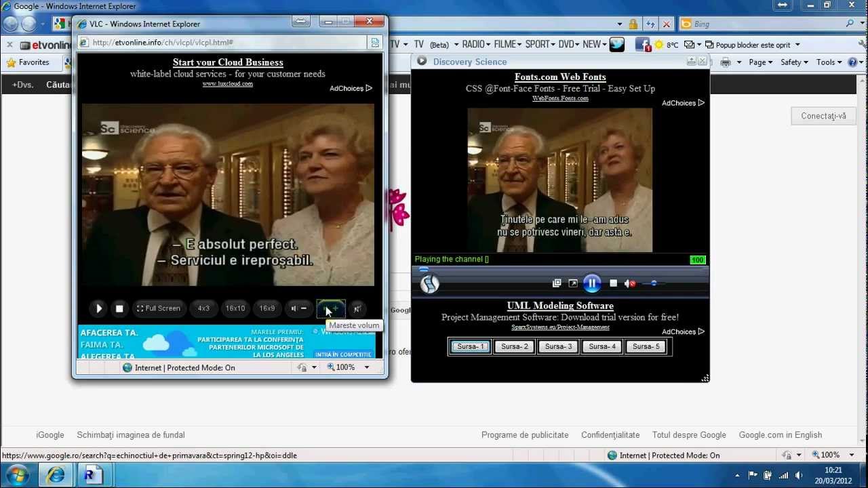Select Sursa- 5 source
This screenshot has height=488, width=868.
pyautogui.click(x=646, y=346)
